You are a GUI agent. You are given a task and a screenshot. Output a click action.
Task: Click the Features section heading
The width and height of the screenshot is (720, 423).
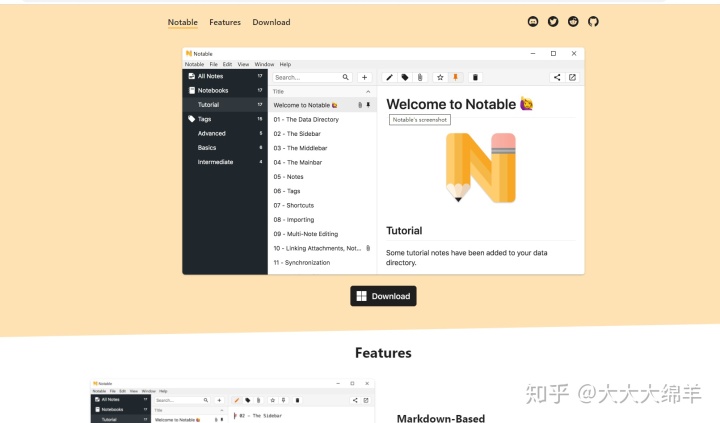pos(383,353)
